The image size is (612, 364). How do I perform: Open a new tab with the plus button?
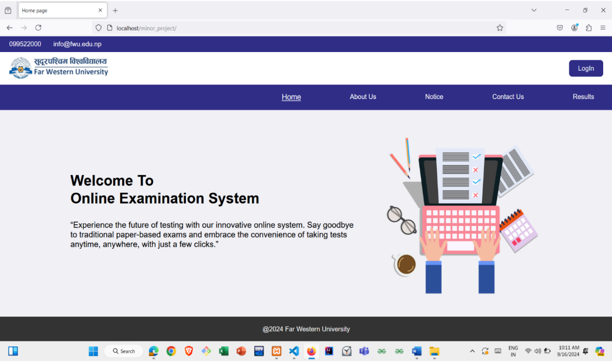tap(115, 10)
